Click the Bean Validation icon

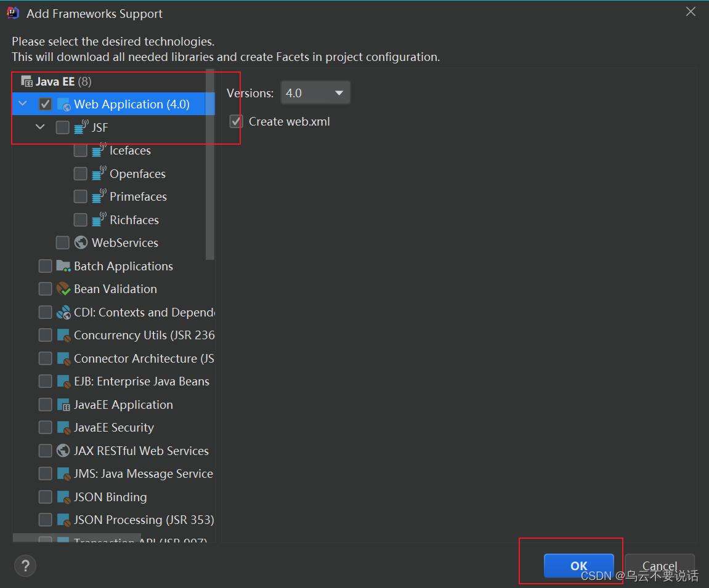tap(63, 289)
